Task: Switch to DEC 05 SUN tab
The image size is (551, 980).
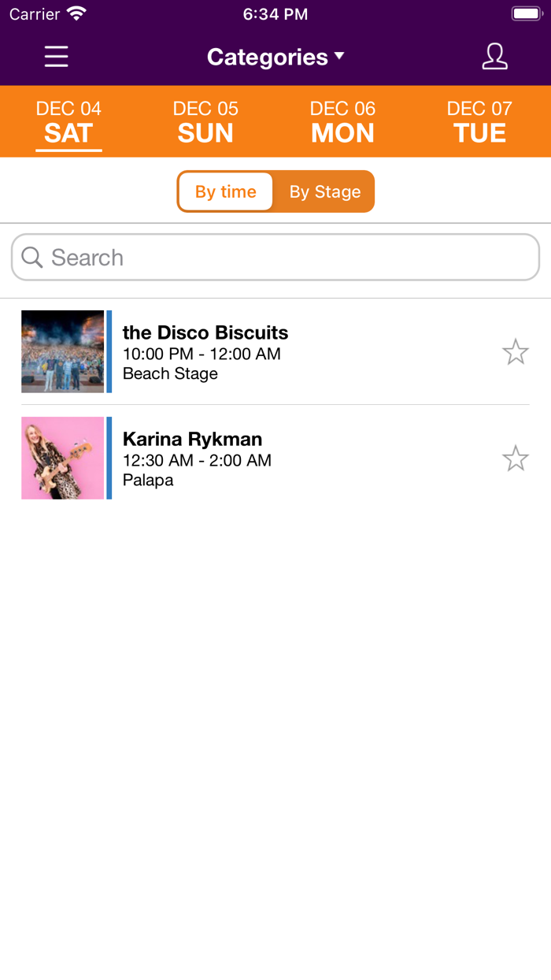Action: pos(205,122)
